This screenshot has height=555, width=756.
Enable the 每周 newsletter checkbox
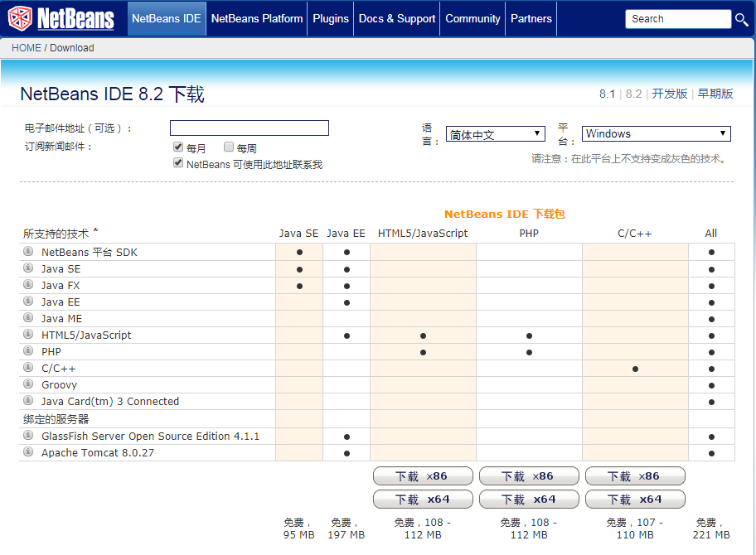tap(228, 147)
